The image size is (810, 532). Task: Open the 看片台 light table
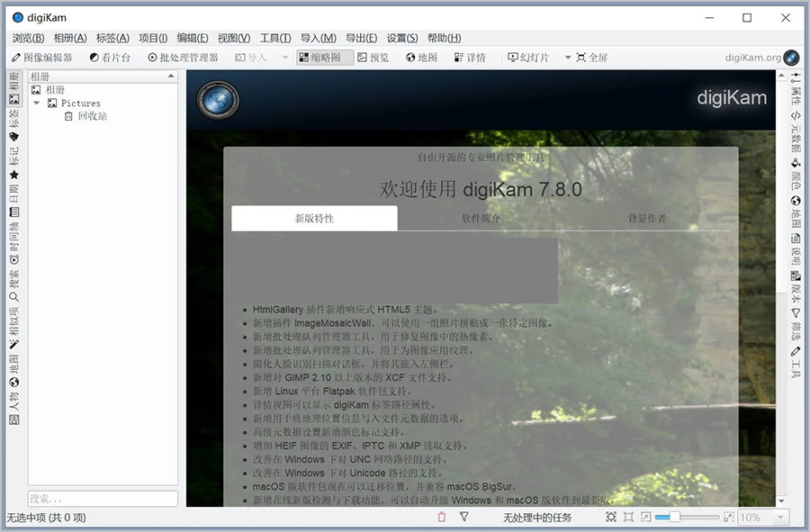[x=110, y=58]
